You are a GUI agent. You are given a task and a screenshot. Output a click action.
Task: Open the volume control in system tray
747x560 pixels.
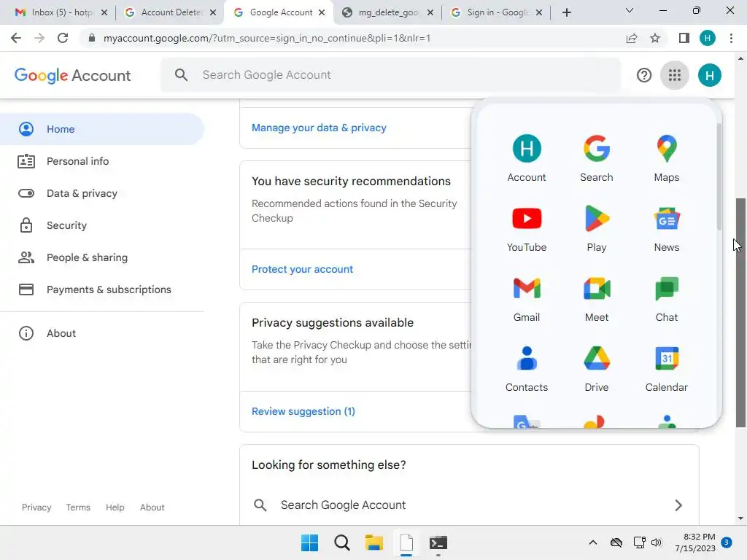(657, 542)
